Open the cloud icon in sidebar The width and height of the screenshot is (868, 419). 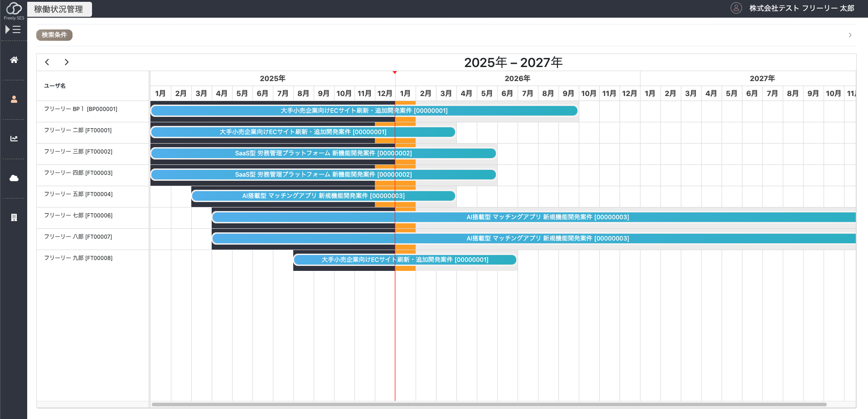(x=14, y=178)
